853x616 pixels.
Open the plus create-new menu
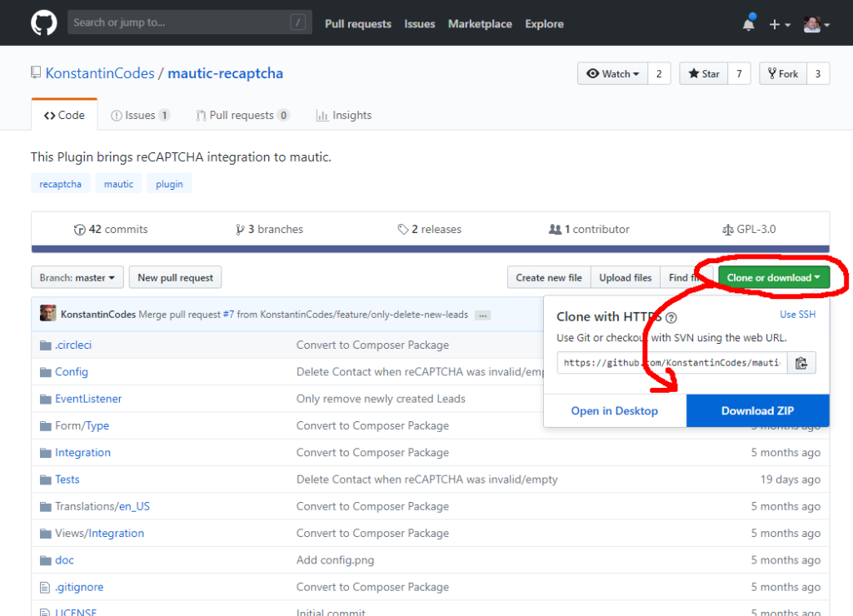(780, 24)
